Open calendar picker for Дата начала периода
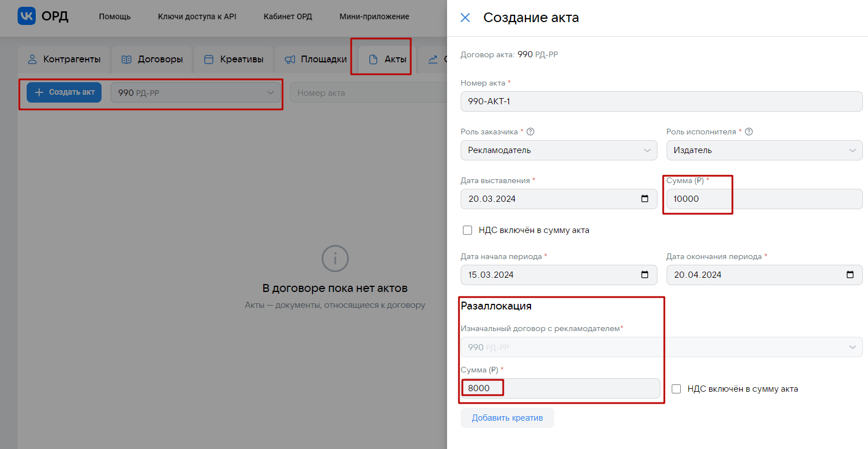 (644, 275)
